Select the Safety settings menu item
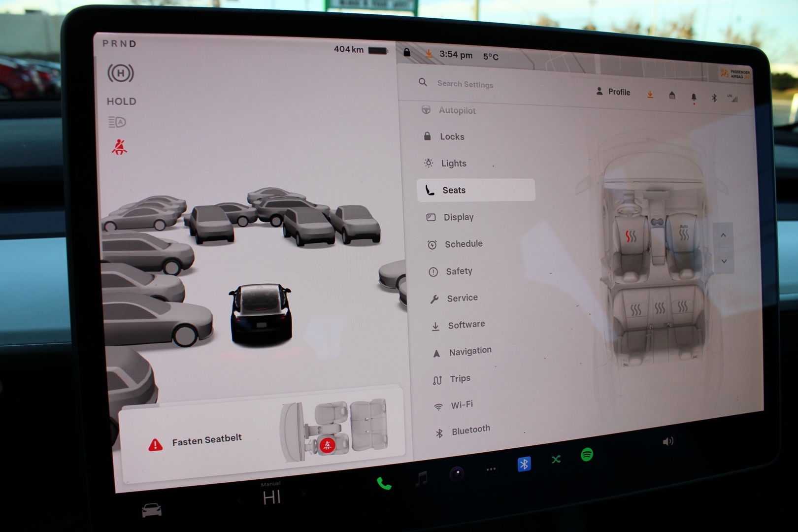Viewport: 798px width, 532px height. pos(459,271)
